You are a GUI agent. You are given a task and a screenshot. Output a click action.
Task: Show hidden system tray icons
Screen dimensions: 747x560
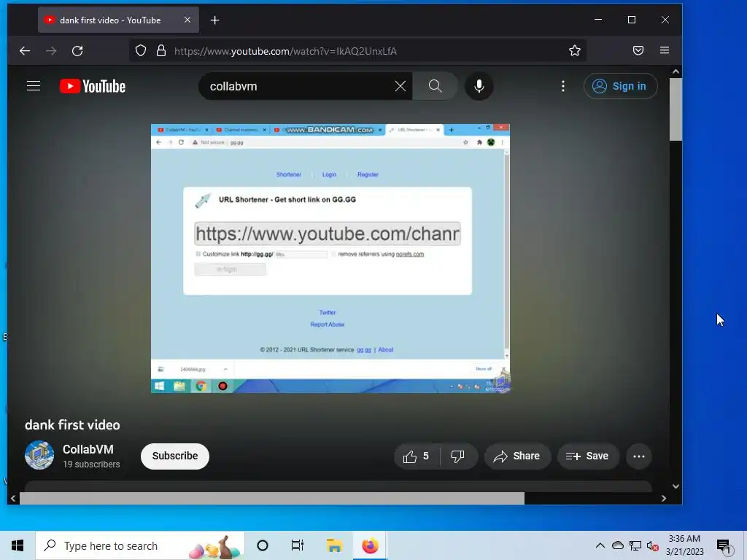point(600,545)
